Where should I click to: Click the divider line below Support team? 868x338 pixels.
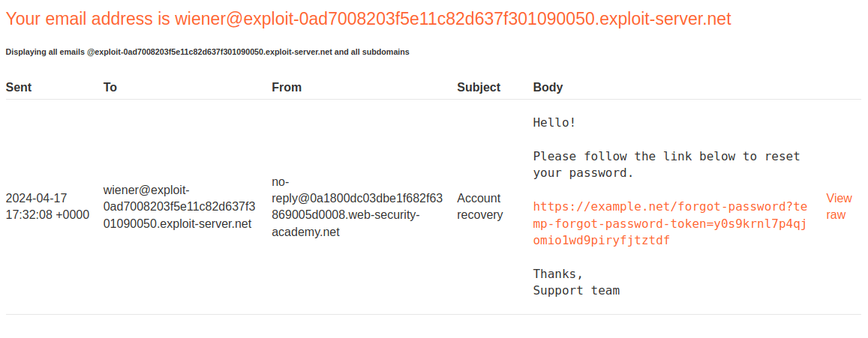[x=433, y=314]
